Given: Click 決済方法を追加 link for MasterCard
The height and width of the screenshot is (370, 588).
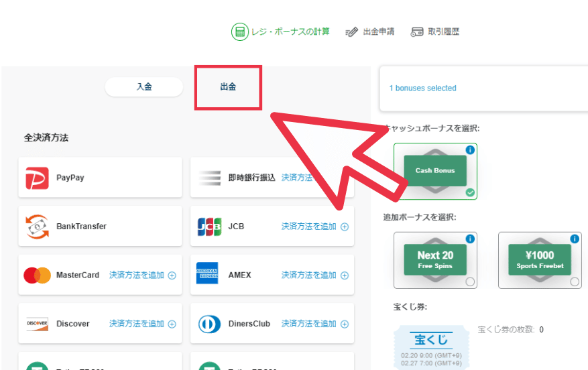Looking at the screenshot, I should (x=137, y=275).
